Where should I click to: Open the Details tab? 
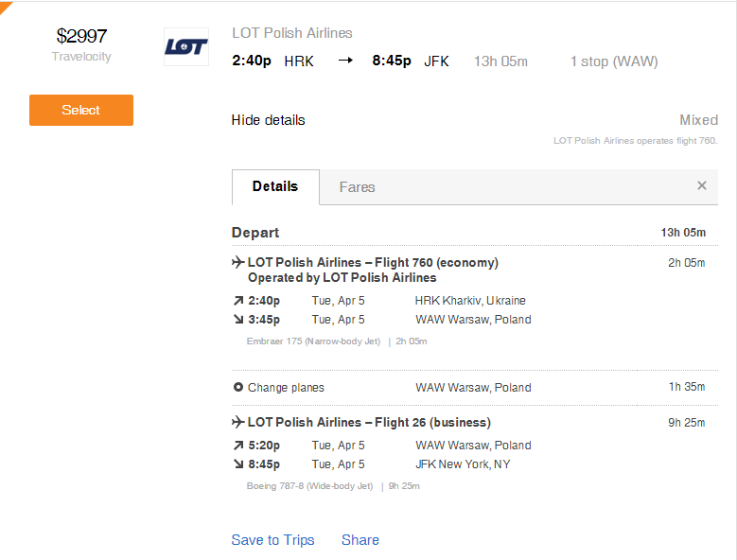click(275, 186)
